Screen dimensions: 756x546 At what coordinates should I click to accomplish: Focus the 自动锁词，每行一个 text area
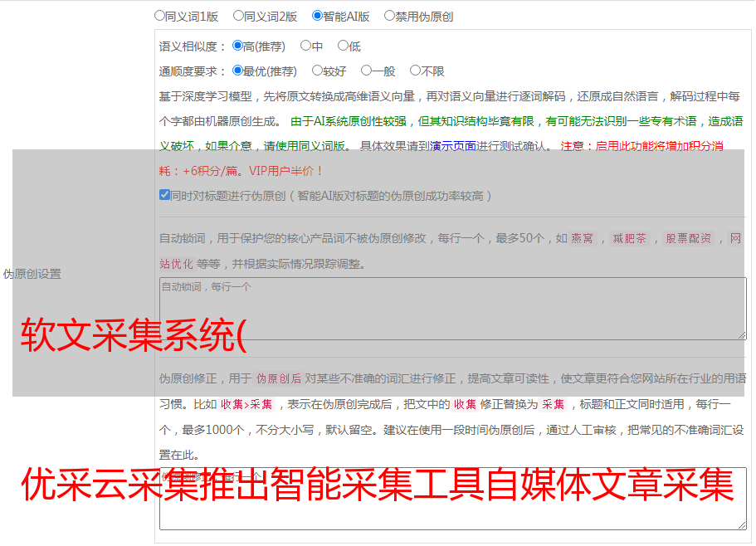[x=453, y=309]
